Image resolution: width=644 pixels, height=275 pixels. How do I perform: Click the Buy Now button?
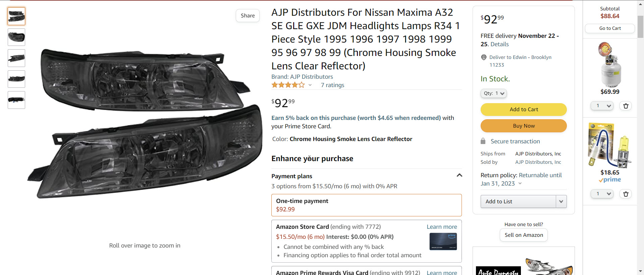[524, 126]
